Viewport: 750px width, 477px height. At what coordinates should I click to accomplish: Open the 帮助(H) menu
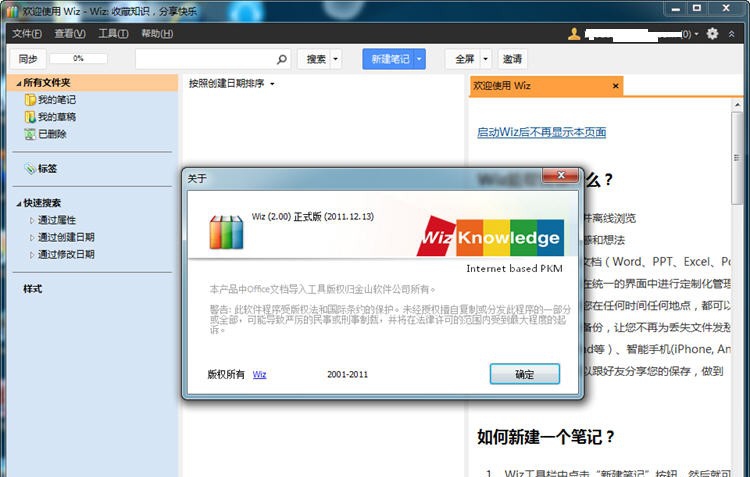tap(157, 33)
